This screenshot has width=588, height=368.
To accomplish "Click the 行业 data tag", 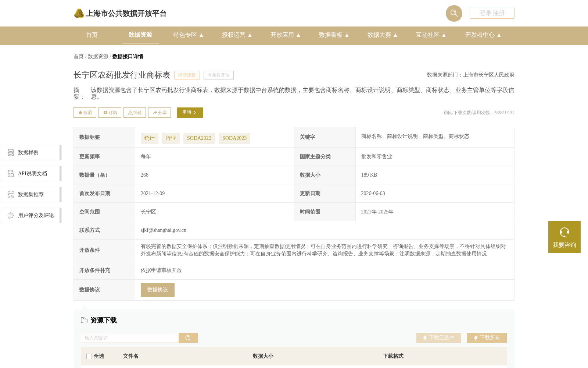I will coord(171,138).
